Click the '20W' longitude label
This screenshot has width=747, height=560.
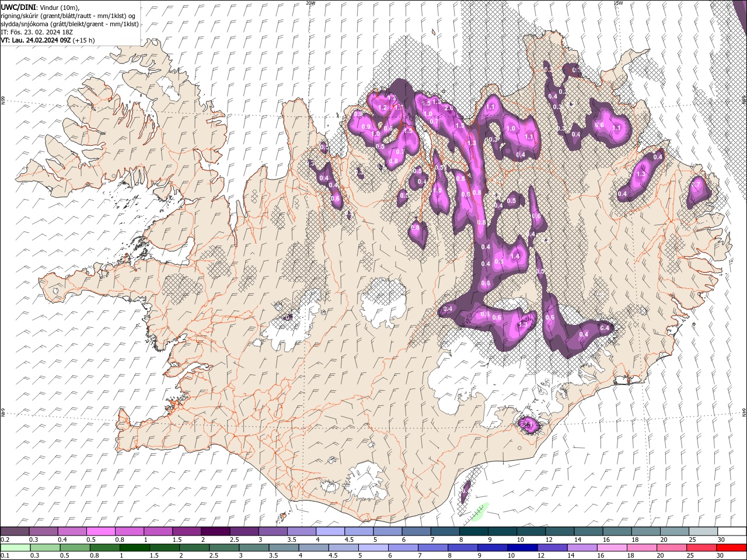[x=310, y=3]
